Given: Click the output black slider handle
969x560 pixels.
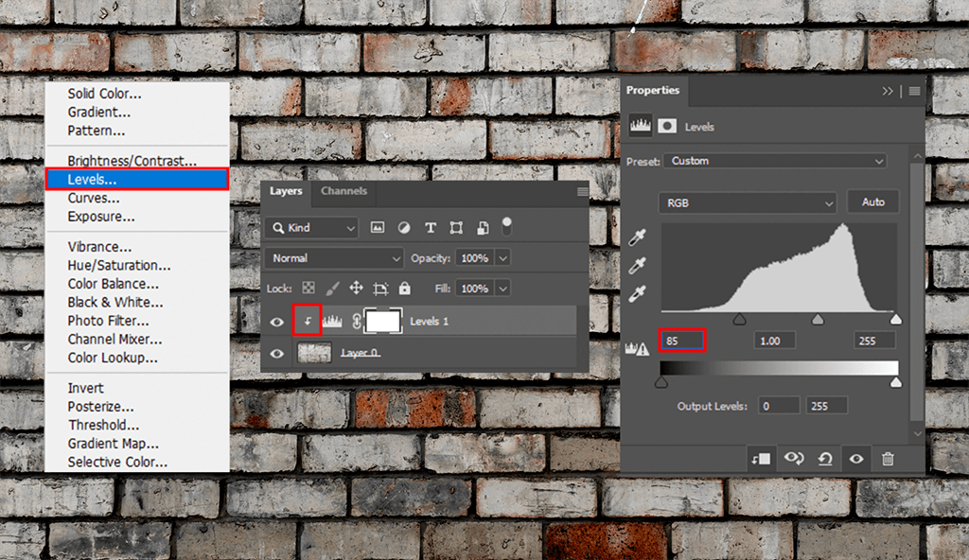Looking at the screenshot, I should (661, 382).
